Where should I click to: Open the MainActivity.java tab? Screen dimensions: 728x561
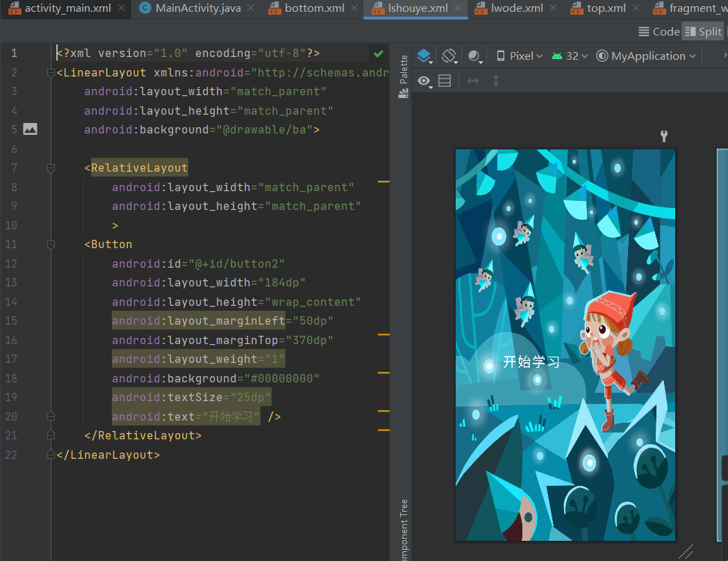[x=198, y=8]
